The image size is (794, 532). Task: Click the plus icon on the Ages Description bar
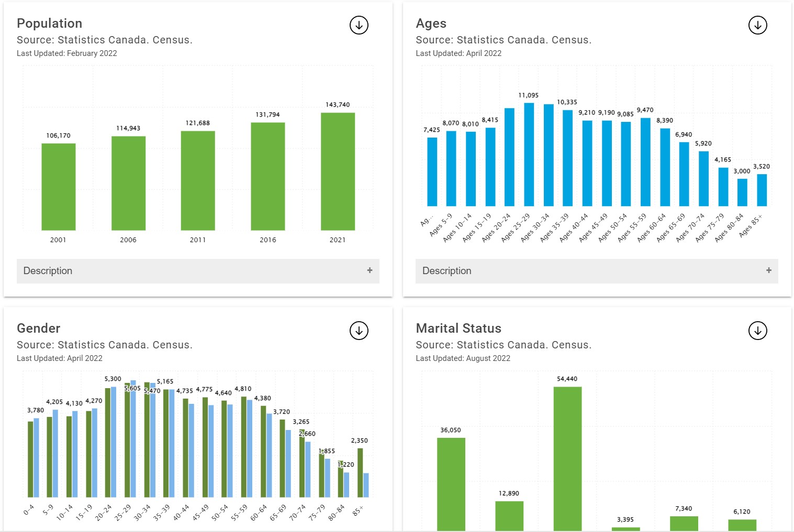click(x=768, y=271)
